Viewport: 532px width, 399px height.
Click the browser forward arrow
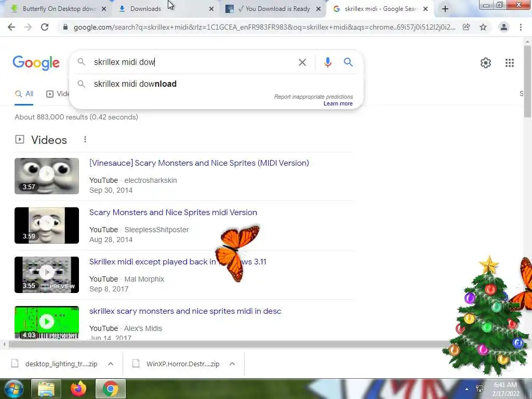pyautogui.click(x=28, y=27)
